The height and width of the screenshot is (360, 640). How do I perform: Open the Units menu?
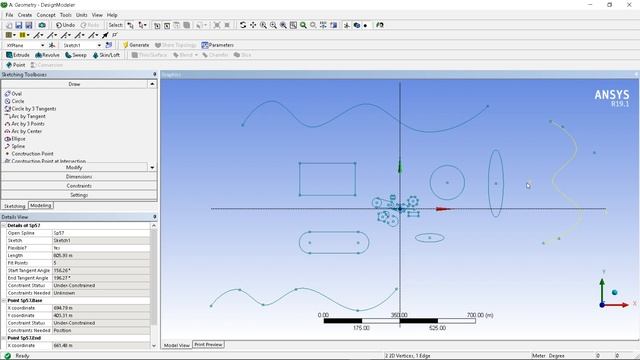(x=82, y=15)
